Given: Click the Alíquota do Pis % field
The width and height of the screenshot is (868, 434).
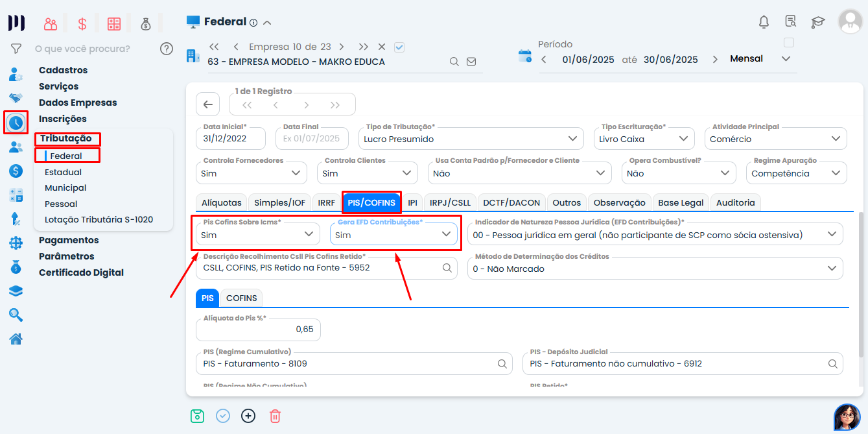Looking at the screenshot, I should (x=258, y=330).
